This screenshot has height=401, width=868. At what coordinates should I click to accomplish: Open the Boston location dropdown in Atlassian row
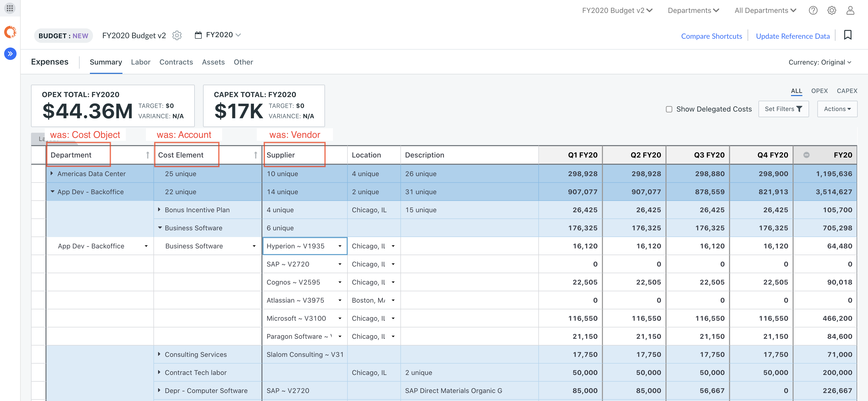[393, 300]
